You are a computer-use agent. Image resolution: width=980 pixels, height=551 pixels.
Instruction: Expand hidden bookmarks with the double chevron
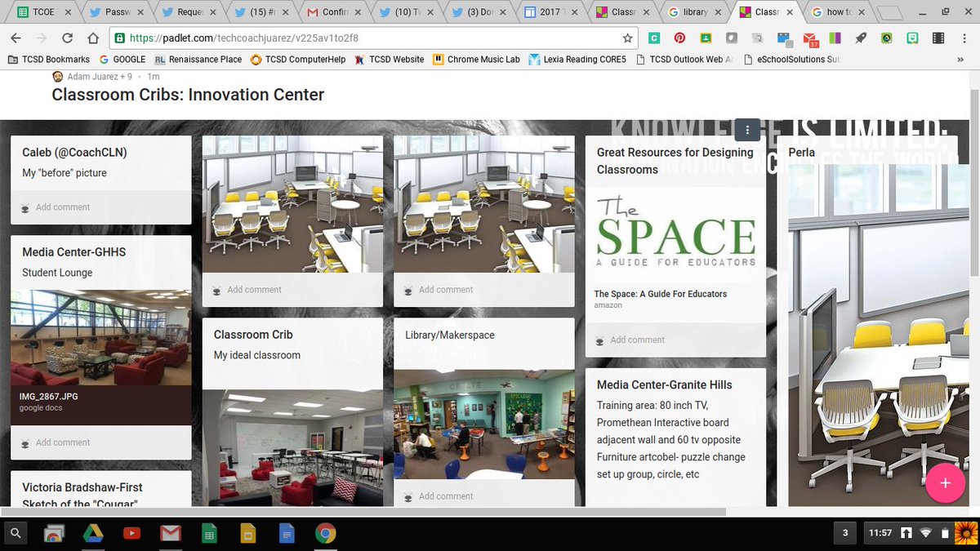(960, 60)
